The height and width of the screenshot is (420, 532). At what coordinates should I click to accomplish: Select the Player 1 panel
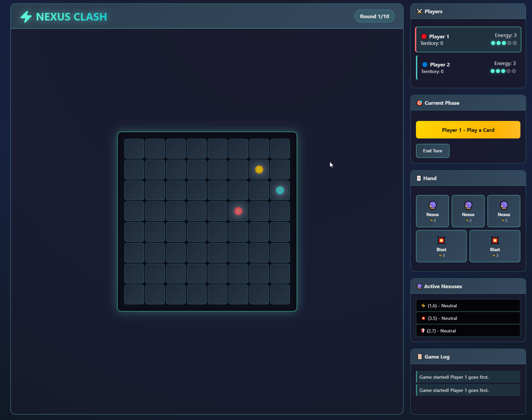coord(468,39)
